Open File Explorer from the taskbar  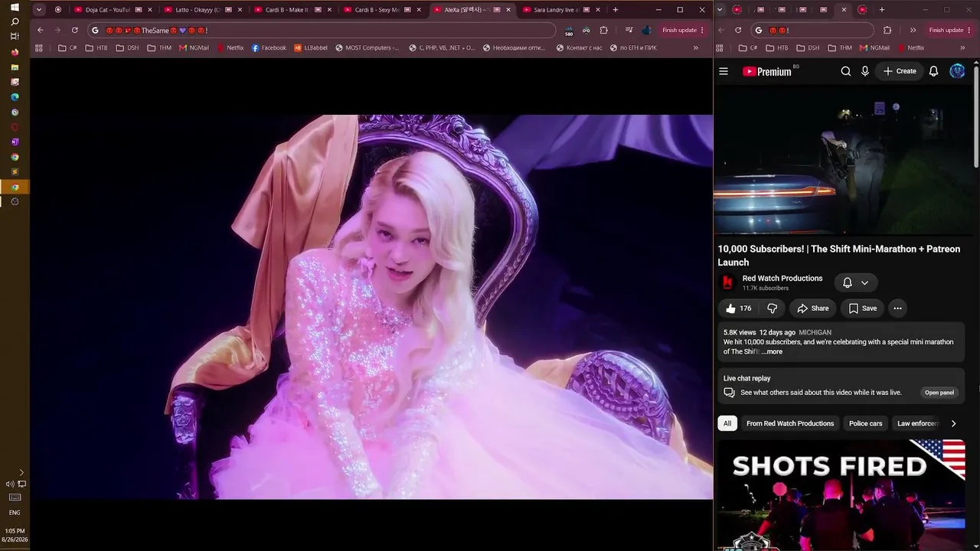(15, 67)
